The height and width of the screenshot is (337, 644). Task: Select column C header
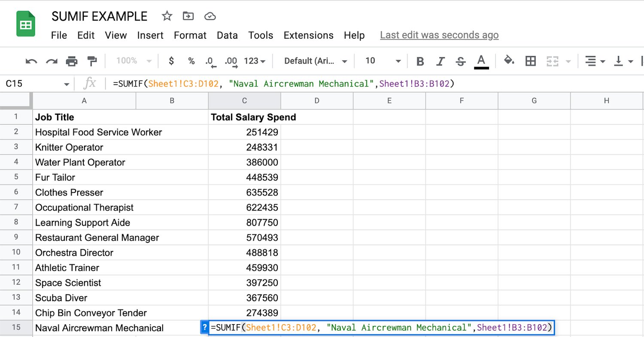click(244, 101)
